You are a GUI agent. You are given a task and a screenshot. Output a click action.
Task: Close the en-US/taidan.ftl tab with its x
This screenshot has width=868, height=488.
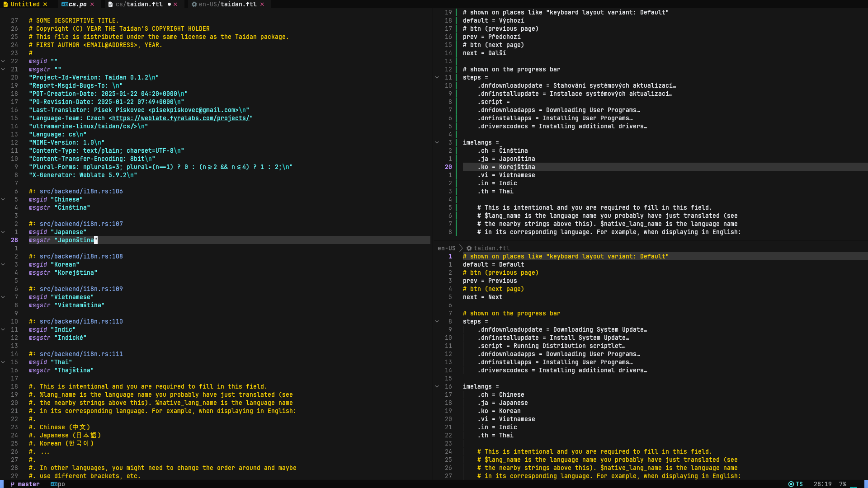(262, 4)
